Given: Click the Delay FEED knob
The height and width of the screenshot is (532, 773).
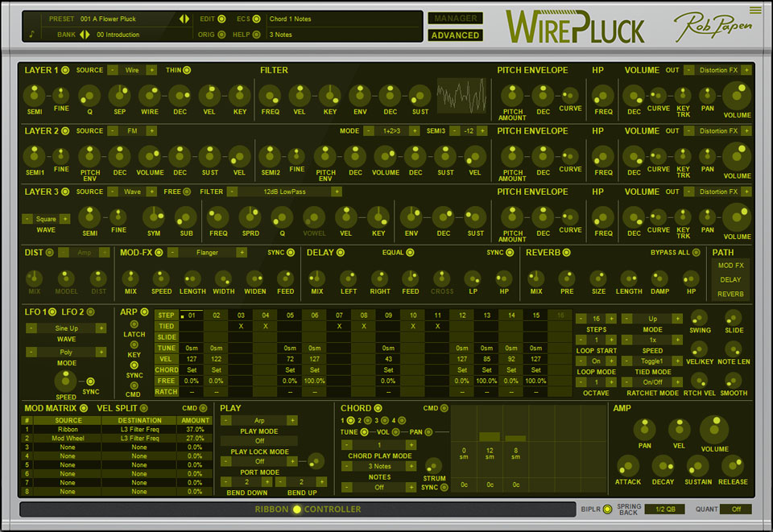Looking at the screenshot, I should click(x=410, y=278).
